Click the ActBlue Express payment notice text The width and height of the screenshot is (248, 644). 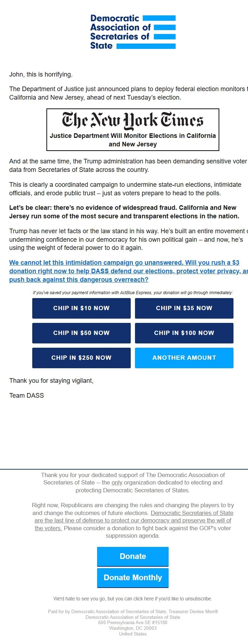click(133, 293)
